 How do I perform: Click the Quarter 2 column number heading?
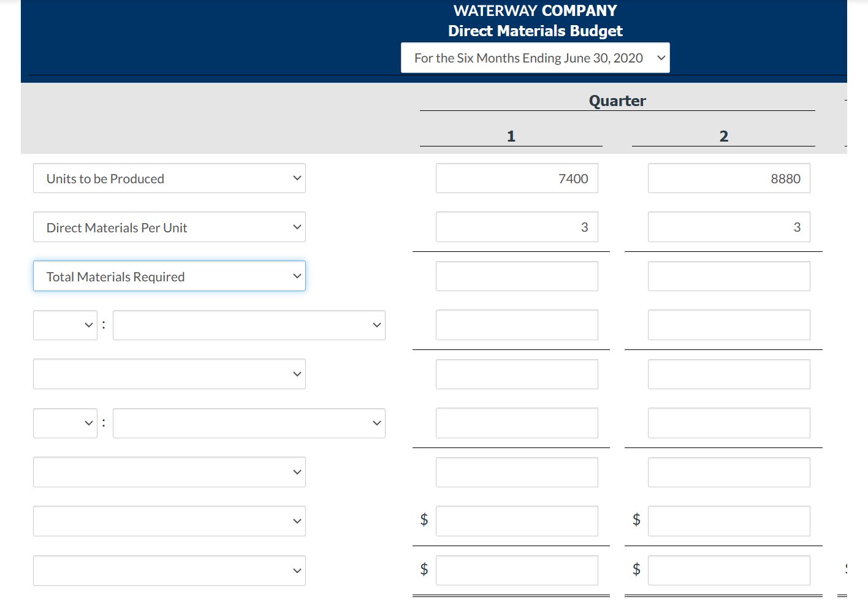724,136
